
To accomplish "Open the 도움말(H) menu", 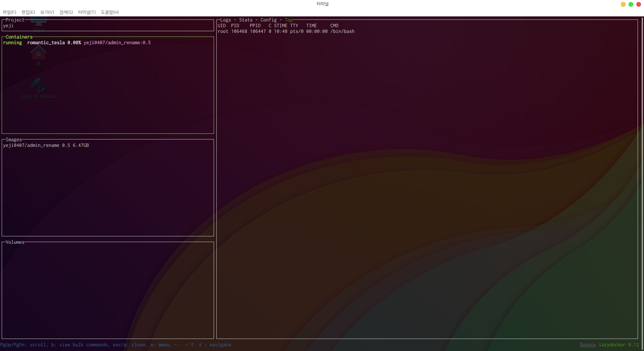I will [x=110, y=12].
